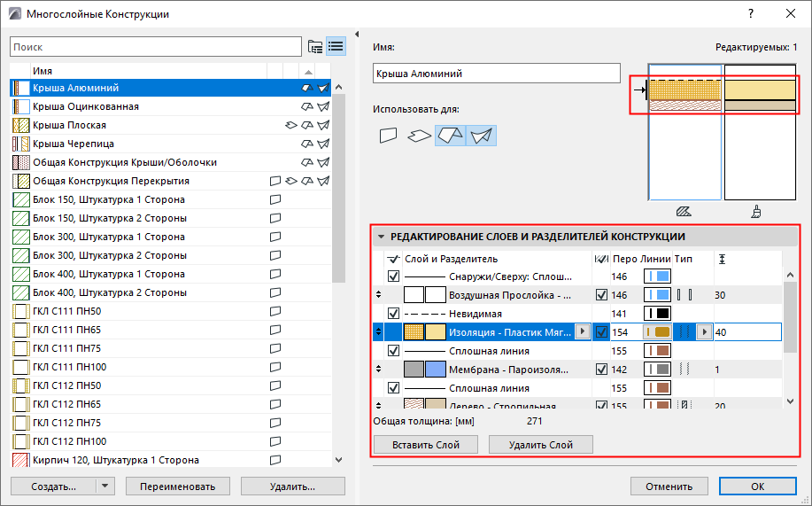812x506 pixels.
Task: Open the layer type popup arrow on selected row
Action: pyautogui.click(x=704, y=331)
